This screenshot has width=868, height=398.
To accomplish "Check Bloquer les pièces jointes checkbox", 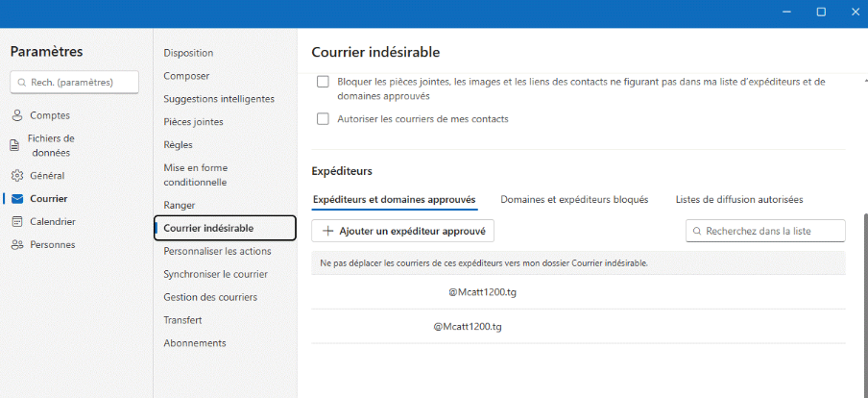I will click(323, 82).
